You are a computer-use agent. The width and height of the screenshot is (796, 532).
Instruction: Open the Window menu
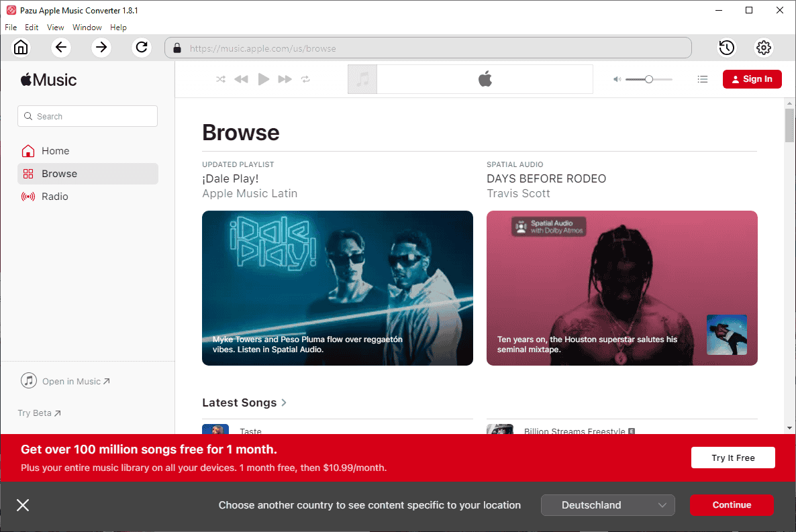point(87,28)
